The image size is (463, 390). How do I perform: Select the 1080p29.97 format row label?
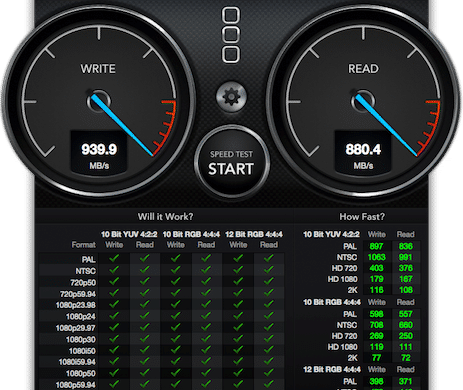76,328
